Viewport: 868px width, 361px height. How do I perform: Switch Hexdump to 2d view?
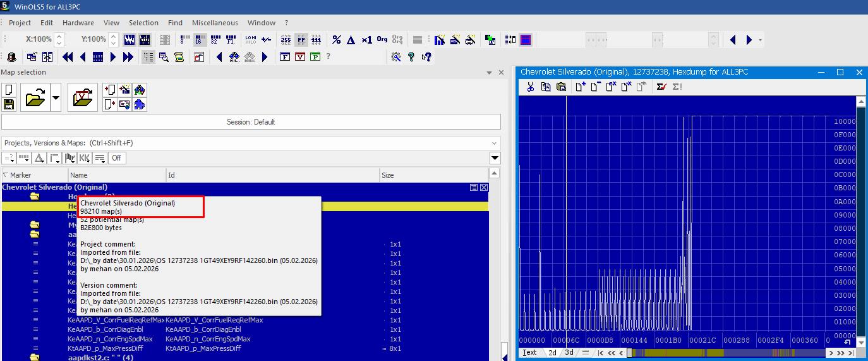click(x=553, y=353)
